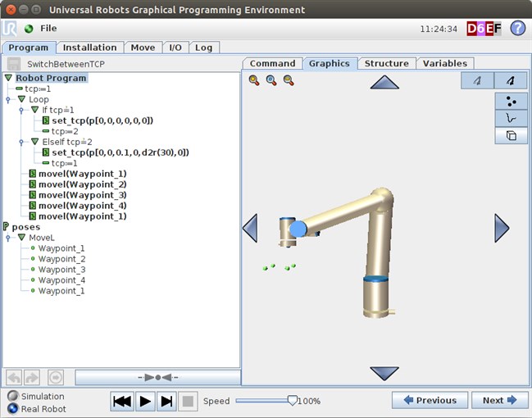The height and width of the screenshot is (418, 532).
Task: Select the Simulation radio button
Action: click(12, 397)
